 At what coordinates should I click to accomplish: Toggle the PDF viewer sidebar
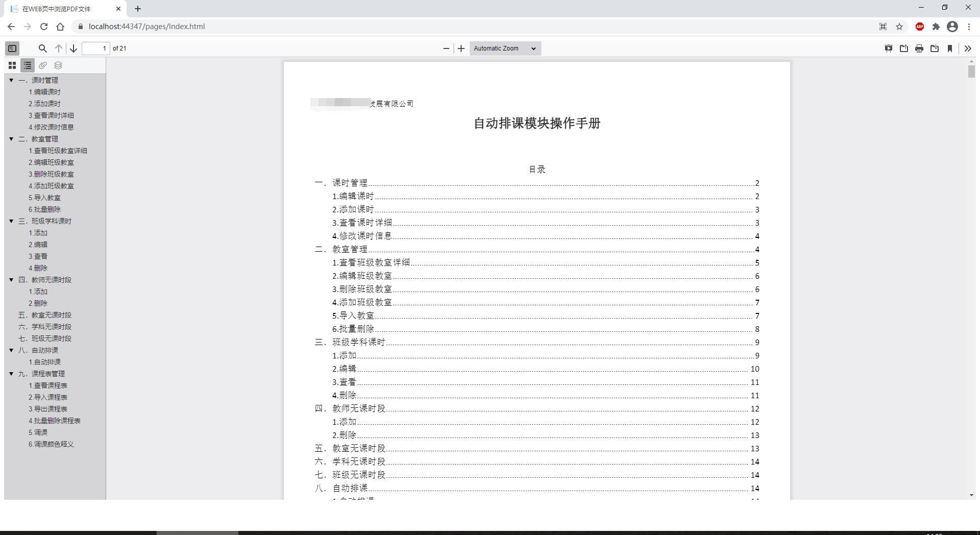tap(12, 48)
